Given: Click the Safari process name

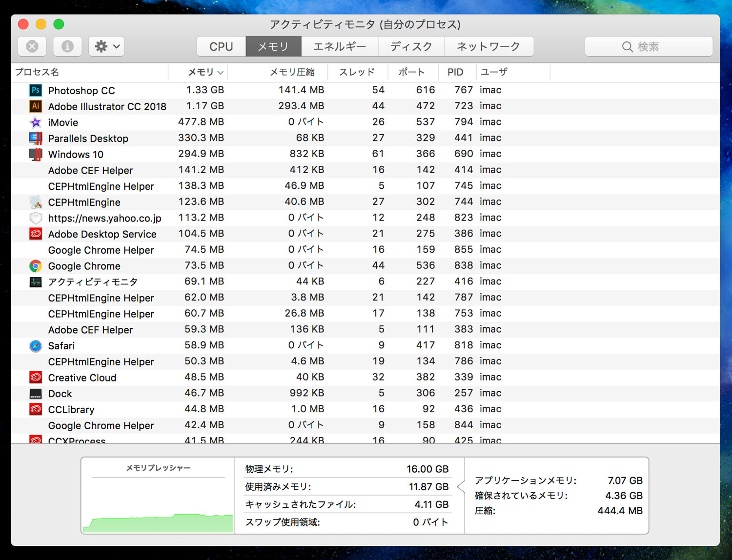Looking at the screenshot, I should tap(61, 346).
